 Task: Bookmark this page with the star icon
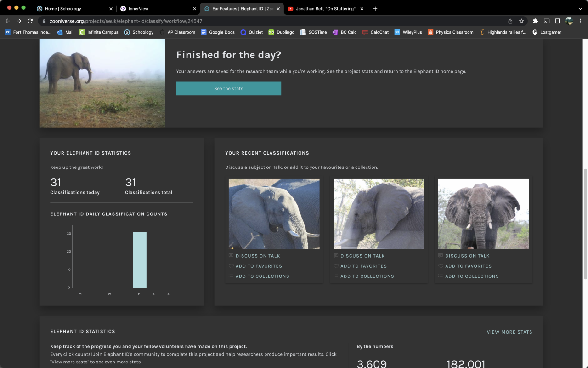tap(521, 21)
